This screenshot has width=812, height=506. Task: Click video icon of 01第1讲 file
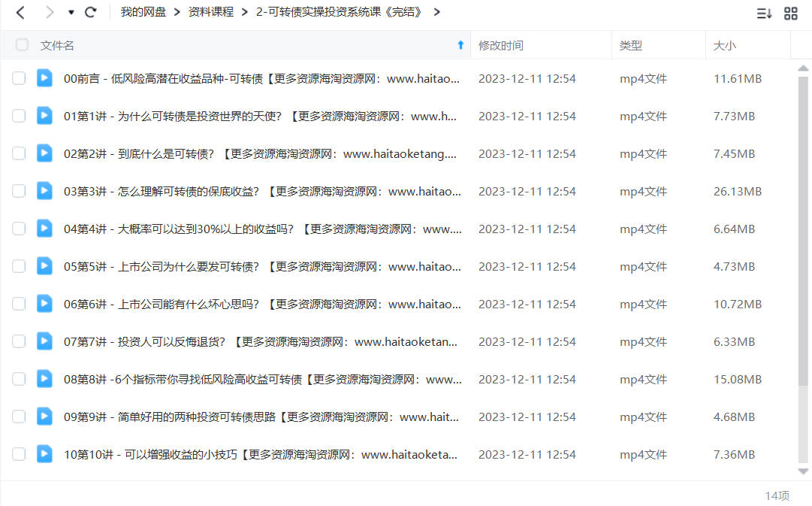pos(44,115)
